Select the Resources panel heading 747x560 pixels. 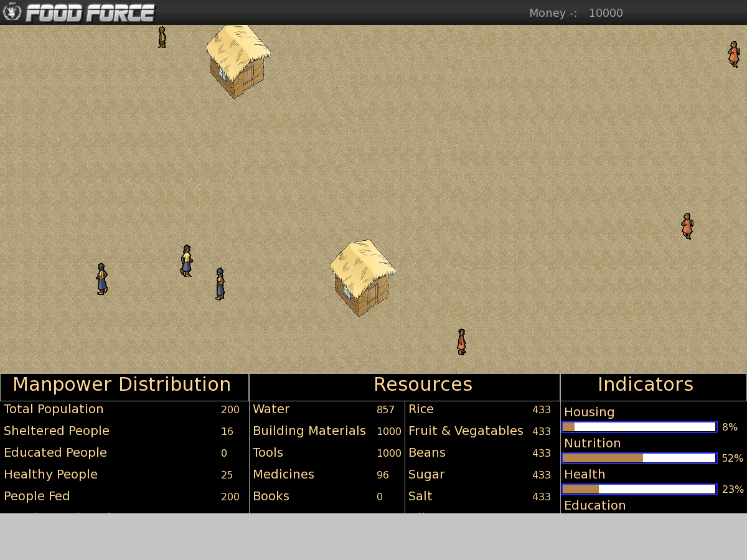[x=423, y=385]
